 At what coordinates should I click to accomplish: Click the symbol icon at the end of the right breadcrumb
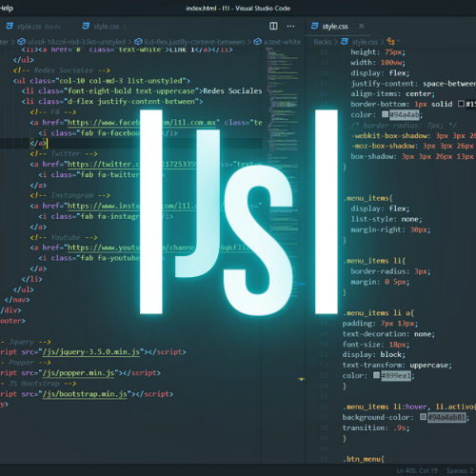click(391, 42)
